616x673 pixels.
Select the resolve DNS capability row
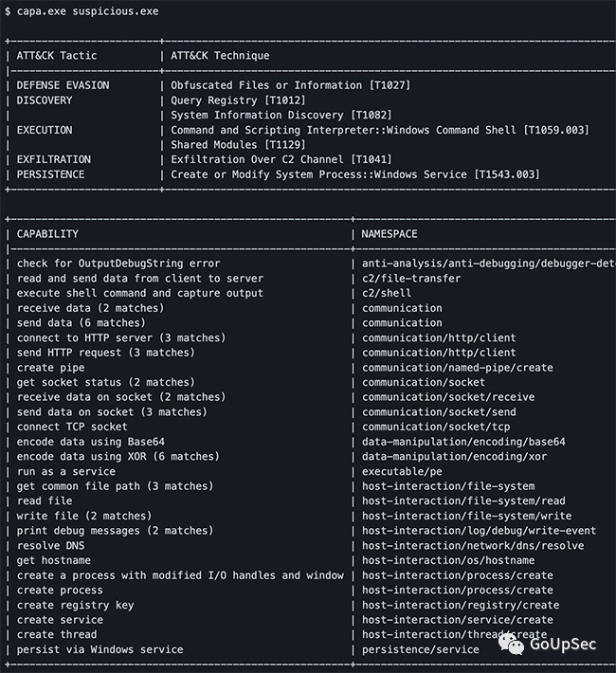pyautogui.click(x=54, y=545)
